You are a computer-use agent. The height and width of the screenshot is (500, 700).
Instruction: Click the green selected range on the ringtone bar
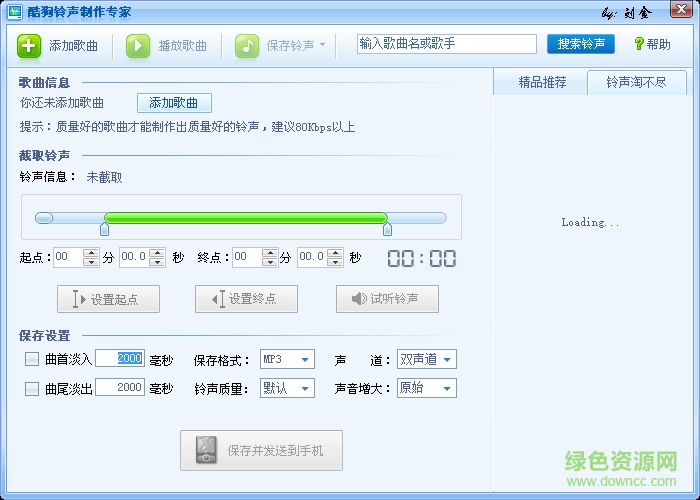click(246, 218)
